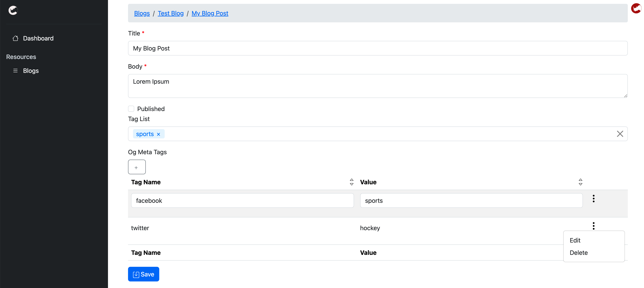Click the Value column header
Image resolution: width=644 pixels, height=288 pixels.
368,182
